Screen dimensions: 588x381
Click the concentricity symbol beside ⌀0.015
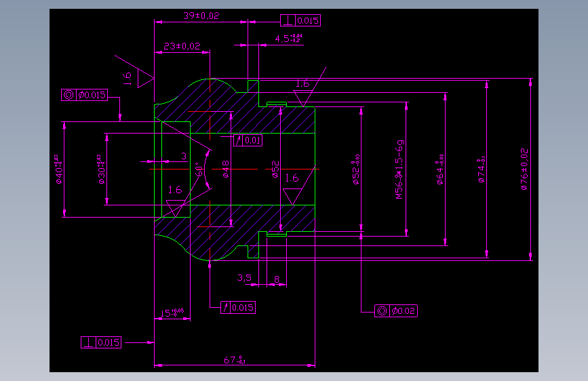[68, 95]
